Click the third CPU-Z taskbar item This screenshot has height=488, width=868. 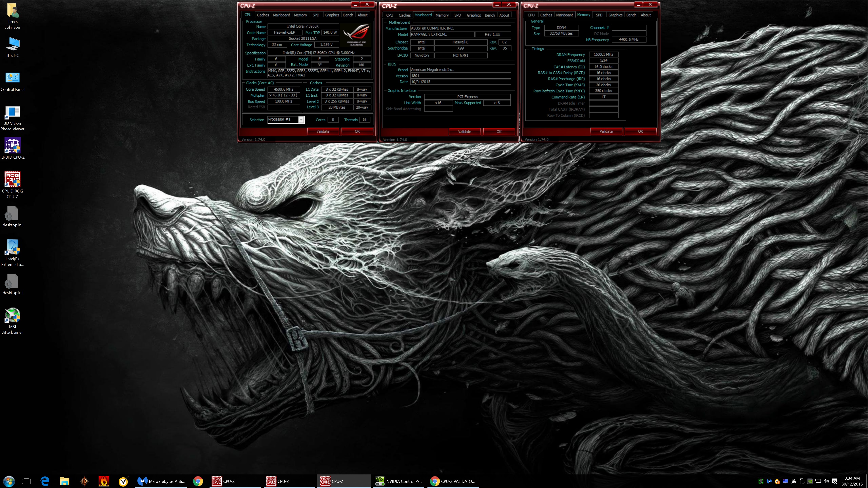point(344,481)
